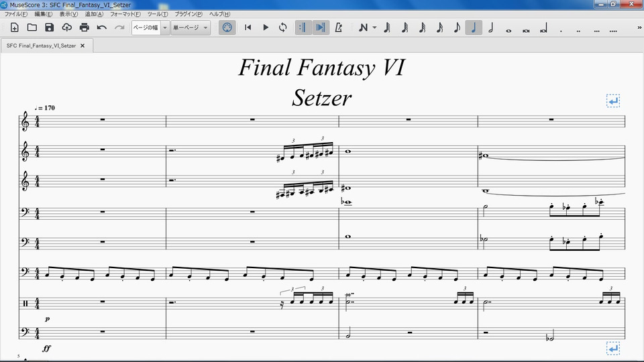The width and height of the screenshot is (644, 362).
Task: Open the ヘルプ menu
Action: (x=220, y=14)
